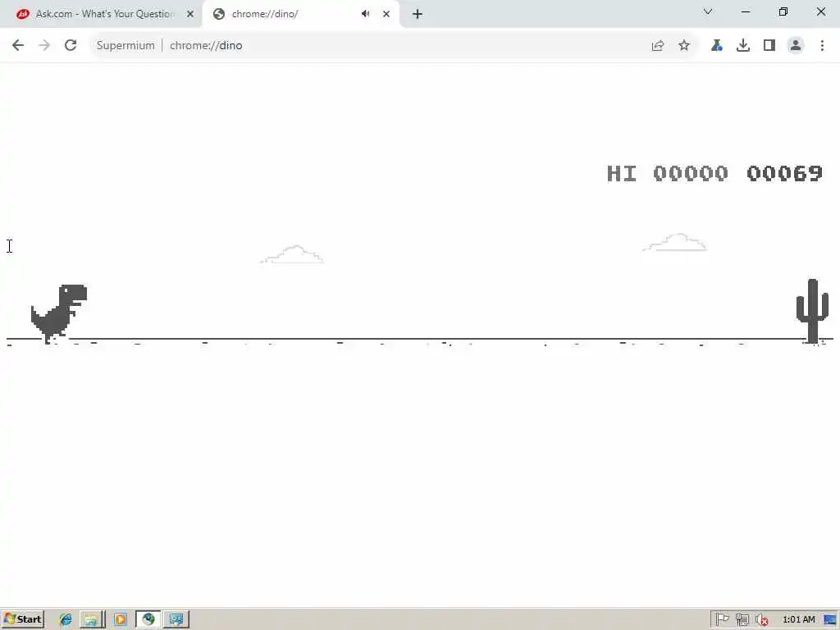Screen dimensions: 840x630
Task: Click the running T-Rex dinosaur
Action: pos(59,314)
